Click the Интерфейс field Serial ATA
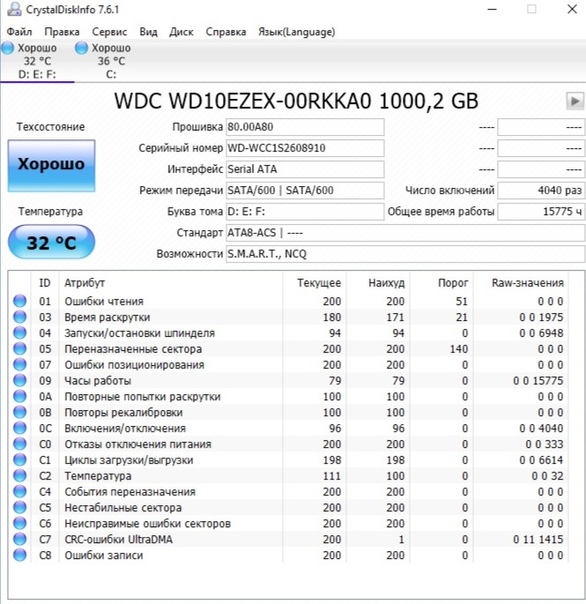This screenshot has width=586, height=604. [x=305, y=169]
